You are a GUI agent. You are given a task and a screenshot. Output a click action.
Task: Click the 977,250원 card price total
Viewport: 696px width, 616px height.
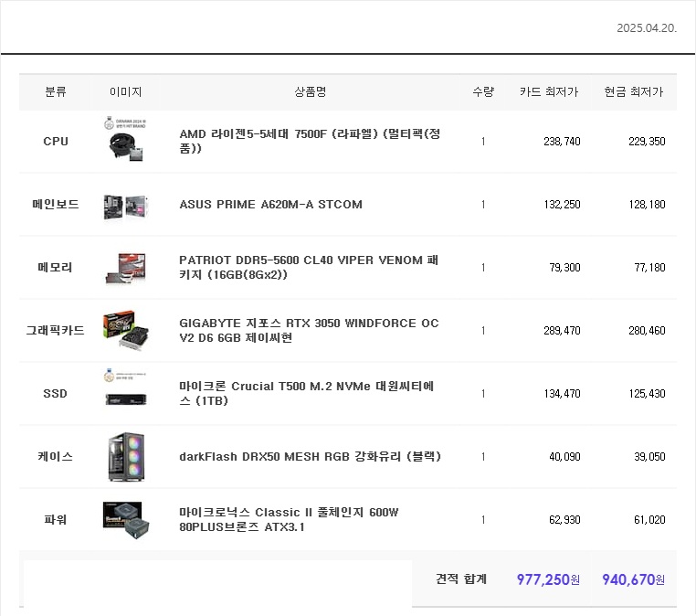pos(548,579)
